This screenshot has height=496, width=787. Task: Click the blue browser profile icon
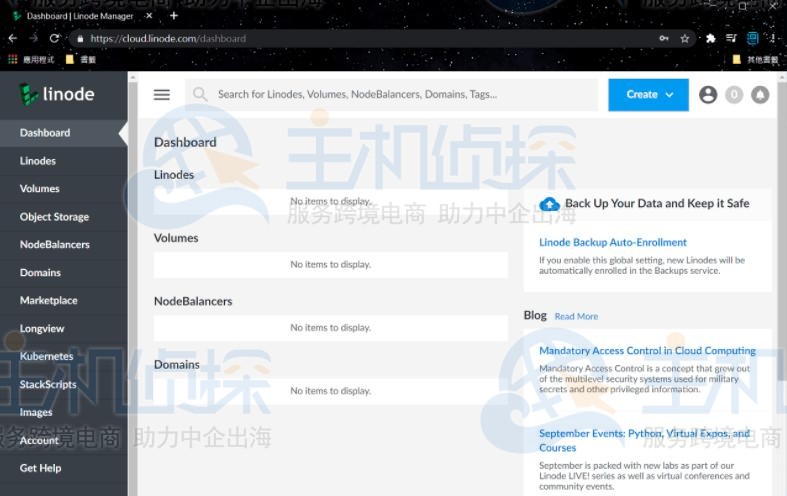coord(752,38)
